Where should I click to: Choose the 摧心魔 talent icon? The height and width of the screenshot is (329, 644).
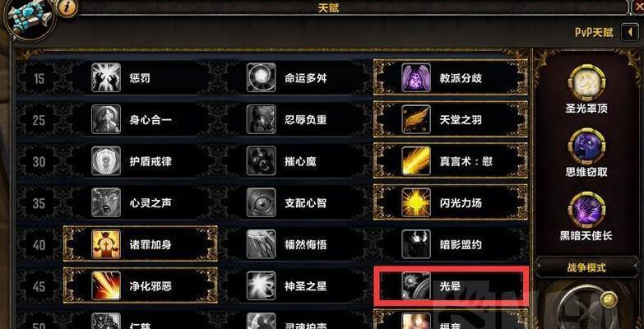tap(262, 161)
